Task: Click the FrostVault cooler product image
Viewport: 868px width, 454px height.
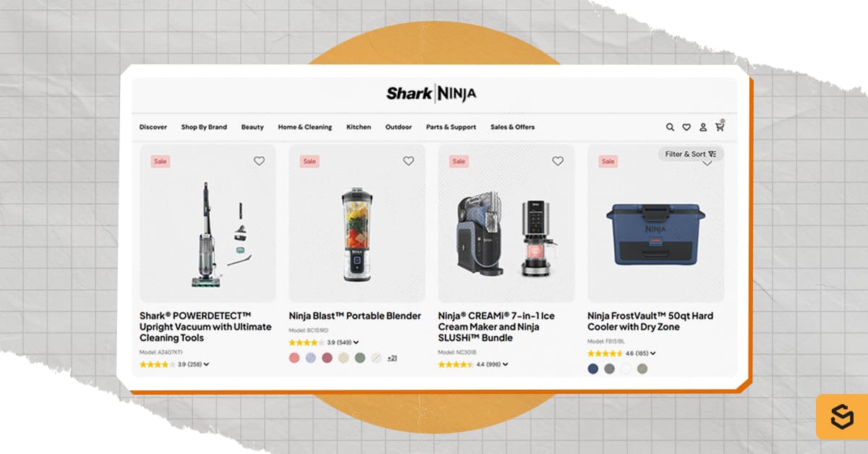Action: point(655,223)
